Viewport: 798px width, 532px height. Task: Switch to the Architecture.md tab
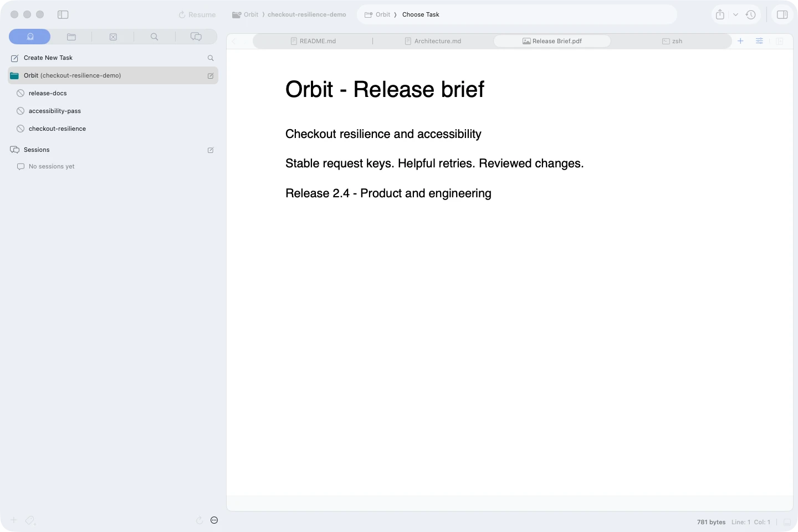[433, 41]
